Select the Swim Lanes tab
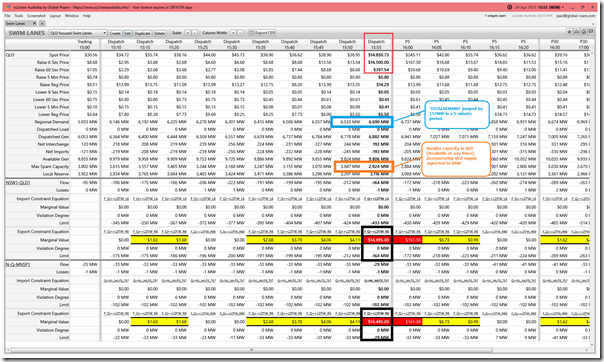The width and height of the screenshot is (604, 362). tap(15, 23)
